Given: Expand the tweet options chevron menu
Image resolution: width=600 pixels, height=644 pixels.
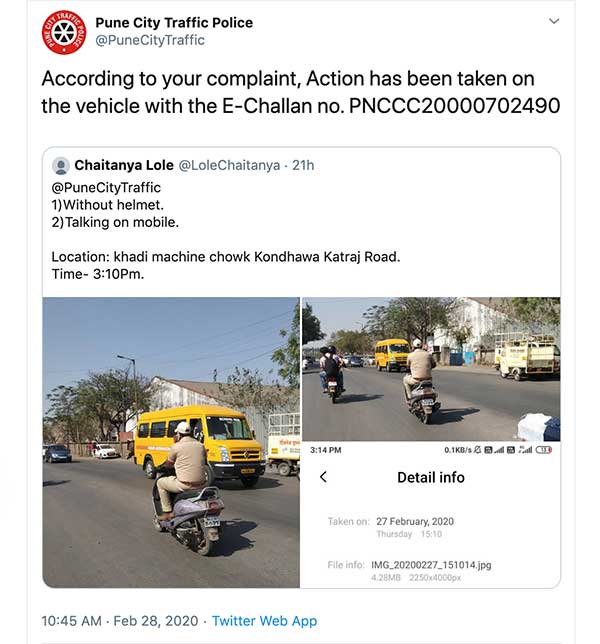Looking at the screenshot, I should [554, 21].
